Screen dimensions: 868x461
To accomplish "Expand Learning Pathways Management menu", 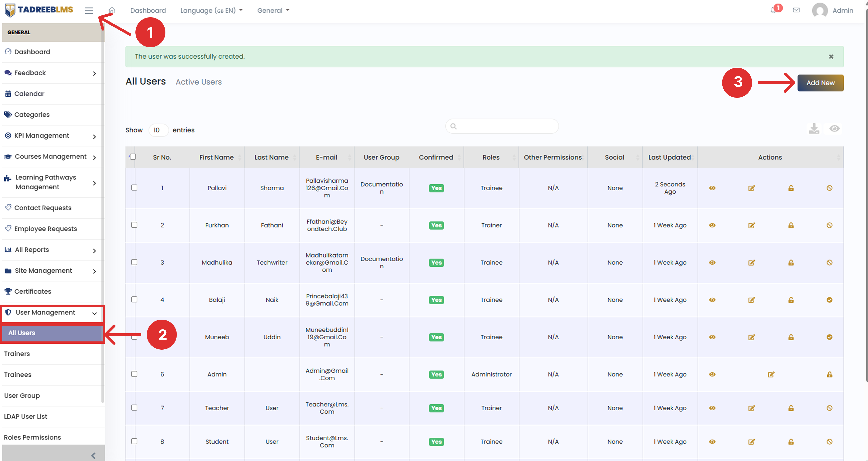I will pos(52,182).
